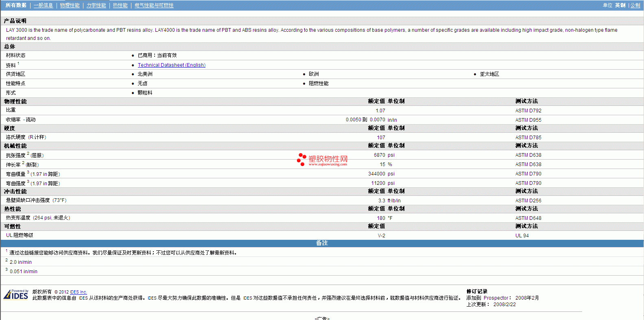The image size is (644, 320).
Task: Click the 机械性能 section header
Action: (15, 146)
